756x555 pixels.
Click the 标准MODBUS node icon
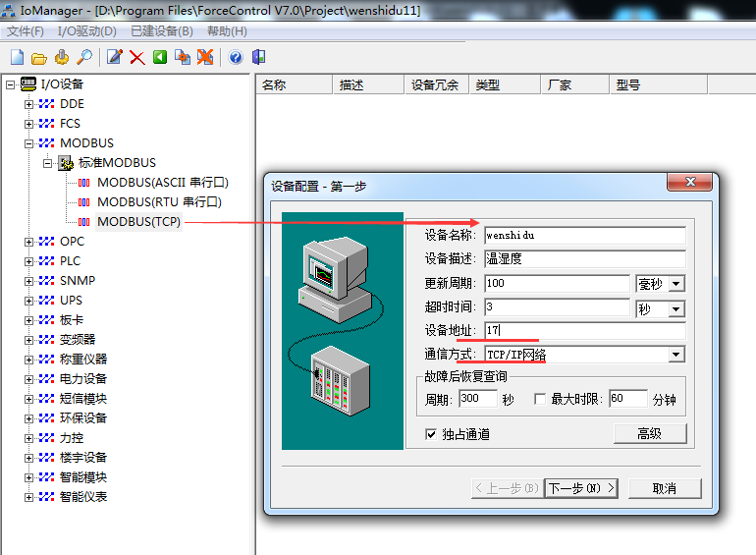pos(66,163)
